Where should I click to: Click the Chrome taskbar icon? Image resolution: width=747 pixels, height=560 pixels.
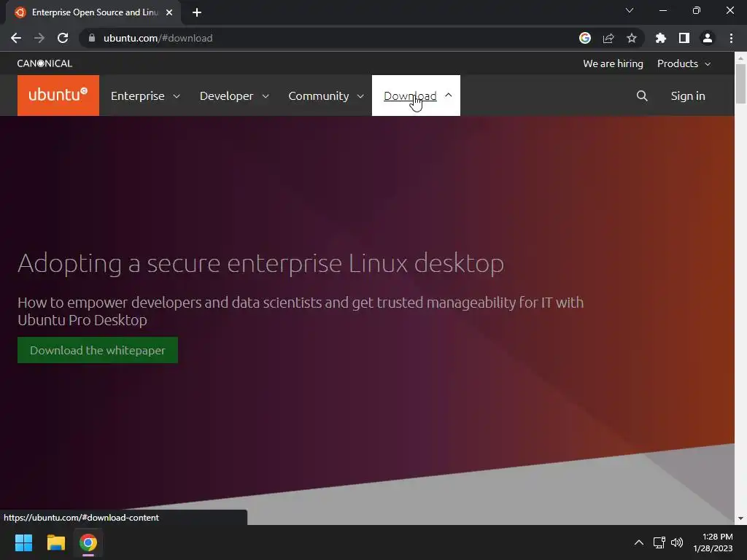tap(88, 542)
